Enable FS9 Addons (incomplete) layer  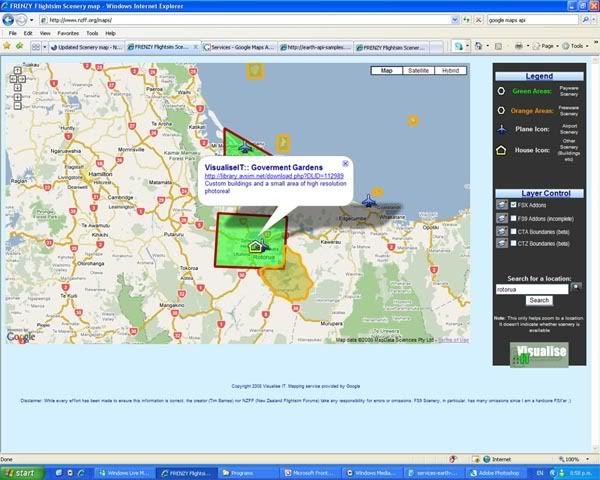point(512,218)
